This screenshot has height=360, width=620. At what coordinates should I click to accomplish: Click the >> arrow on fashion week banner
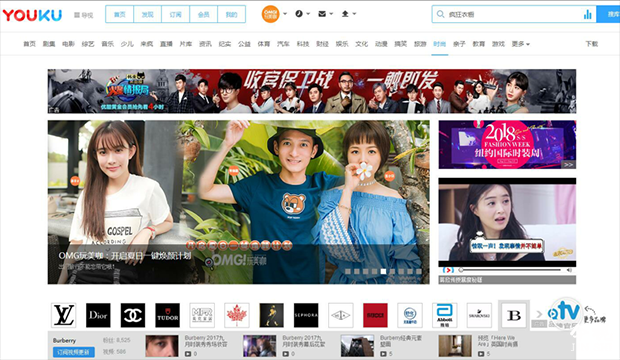[x=568, y=164]
